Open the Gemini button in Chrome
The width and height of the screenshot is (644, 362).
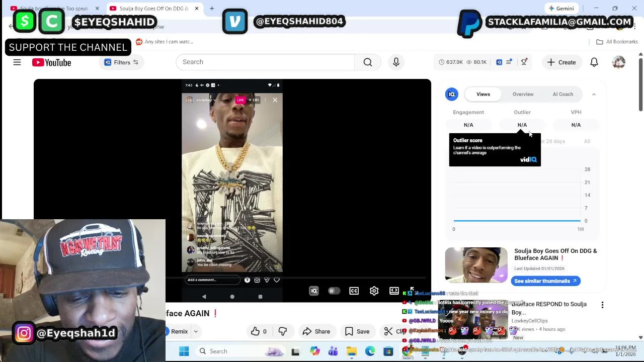coord(561,9)
